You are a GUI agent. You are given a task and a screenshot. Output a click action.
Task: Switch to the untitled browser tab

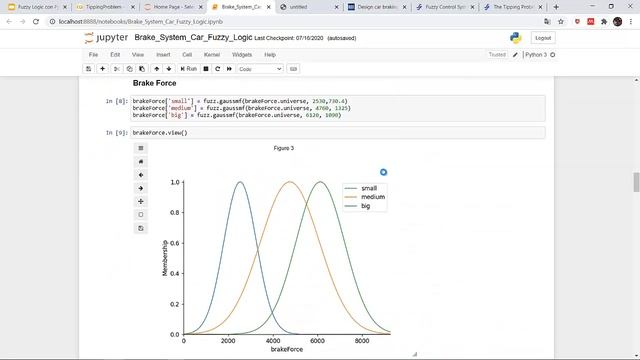click(x=309, y=7)
